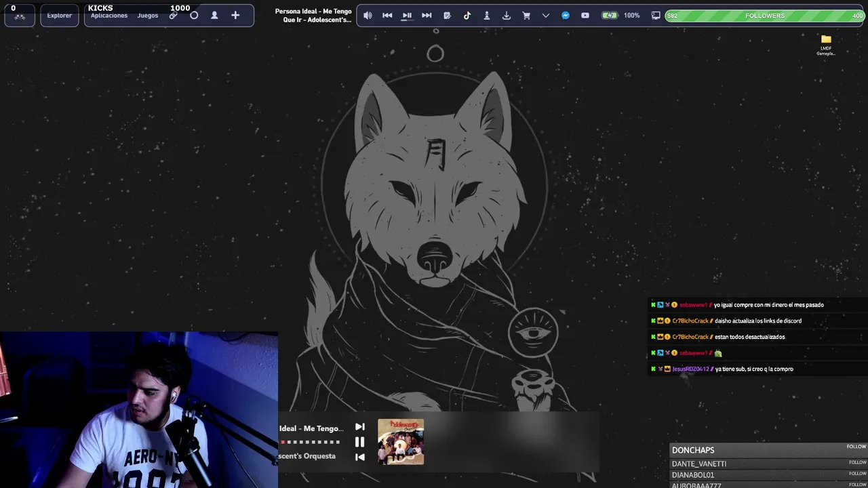Image resolution: width=868 pixels, height=488 pixels.
Task: Open the Juegos menu
Action: [148, 16]
